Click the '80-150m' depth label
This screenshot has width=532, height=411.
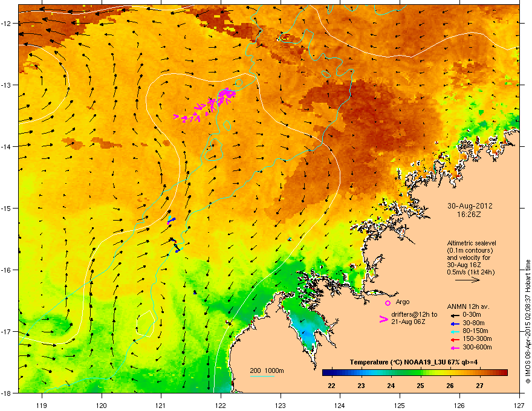(475, 331)
